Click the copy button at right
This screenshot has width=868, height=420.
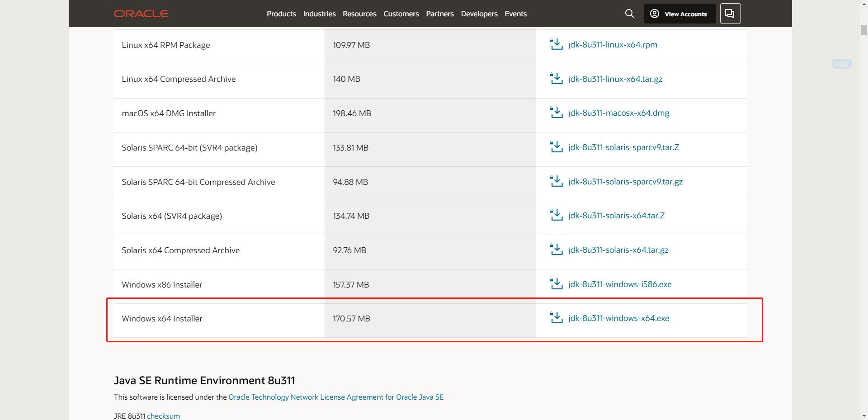[841, 64]
